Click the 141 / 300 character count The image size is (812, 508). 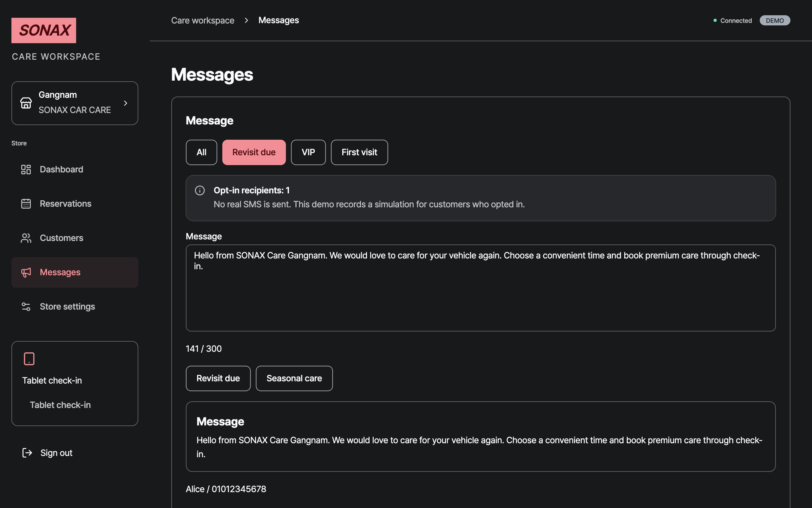click(x=204, y=349)
